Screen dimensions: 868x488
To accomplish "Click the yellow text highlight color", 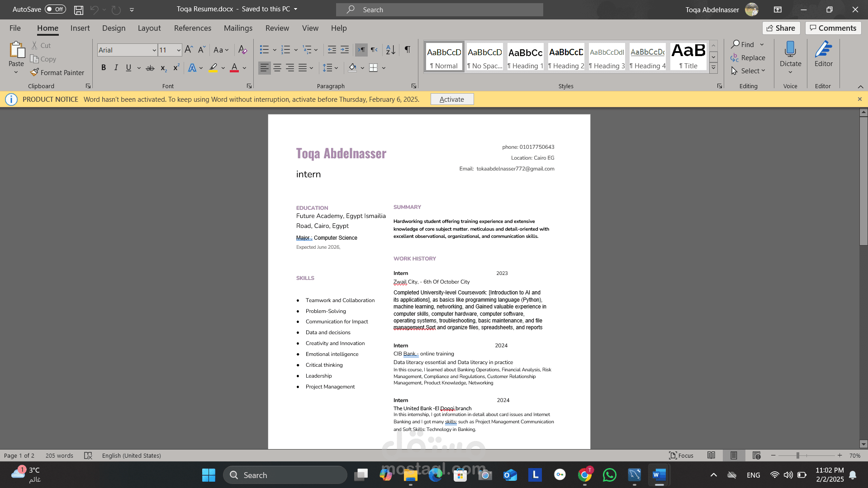I will [x=213, y=68].
